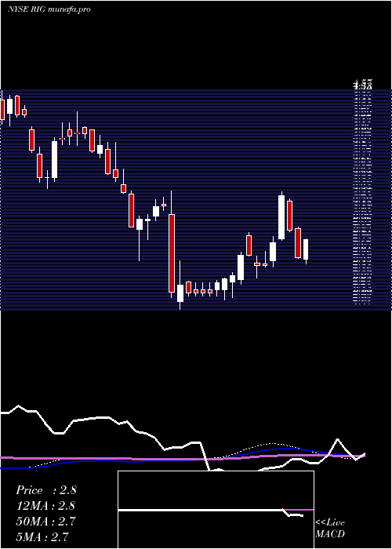Click the last white candlestick on the chart
The width and height of the screenshot is (392, 549).
[x=306, y=249]
